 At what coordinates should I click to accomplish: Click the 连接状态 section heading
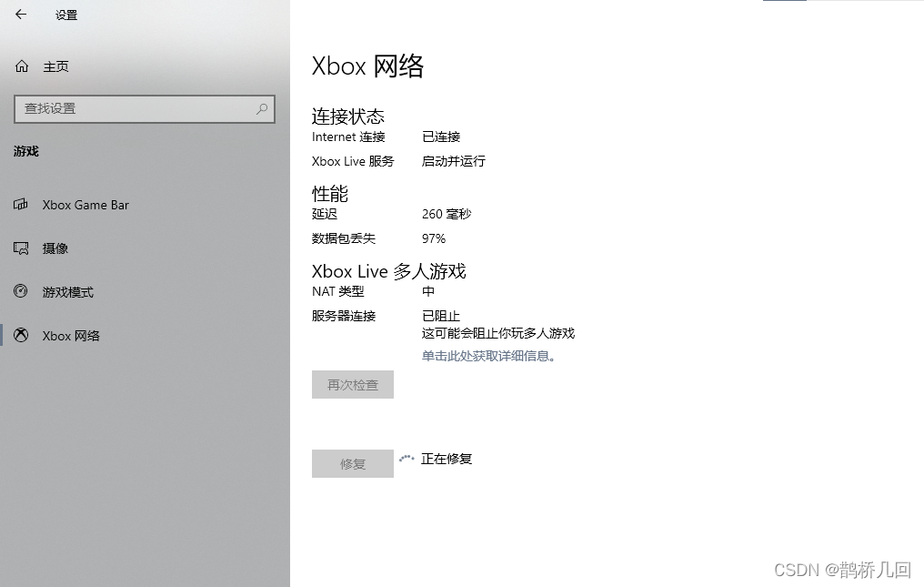348,116
